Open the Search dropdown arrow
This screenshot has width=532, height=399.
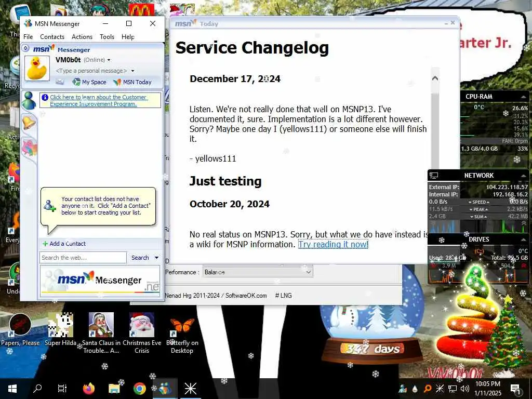click(156, 258)
